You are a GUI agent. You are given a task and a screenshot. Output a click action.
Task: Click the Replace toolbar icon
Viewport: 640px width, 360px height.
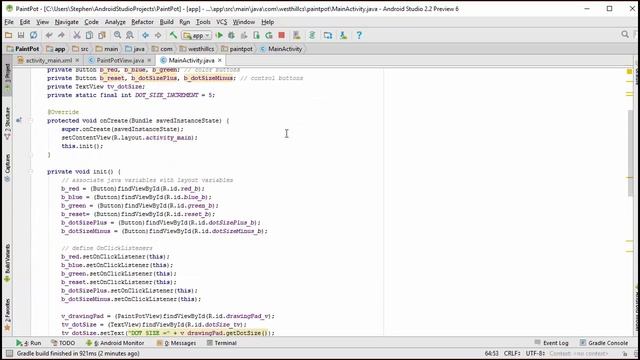(x=130, y=36)
